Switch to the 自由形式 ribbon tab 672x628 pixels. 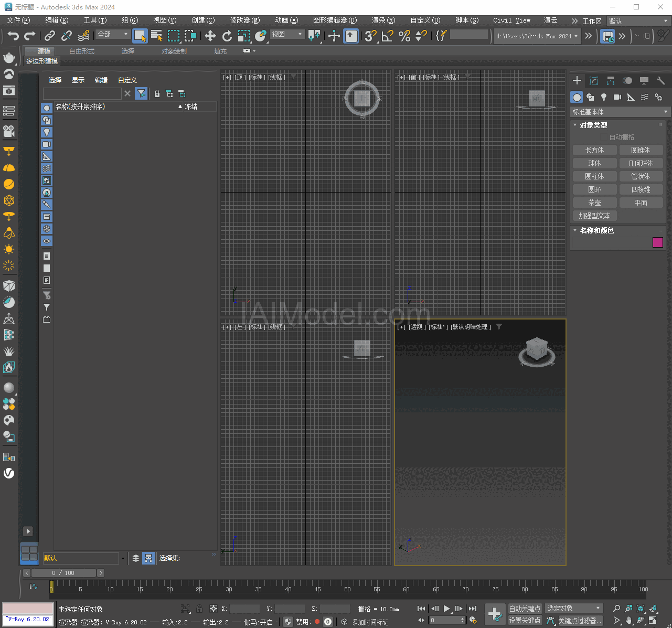click(x=82, y=51)
